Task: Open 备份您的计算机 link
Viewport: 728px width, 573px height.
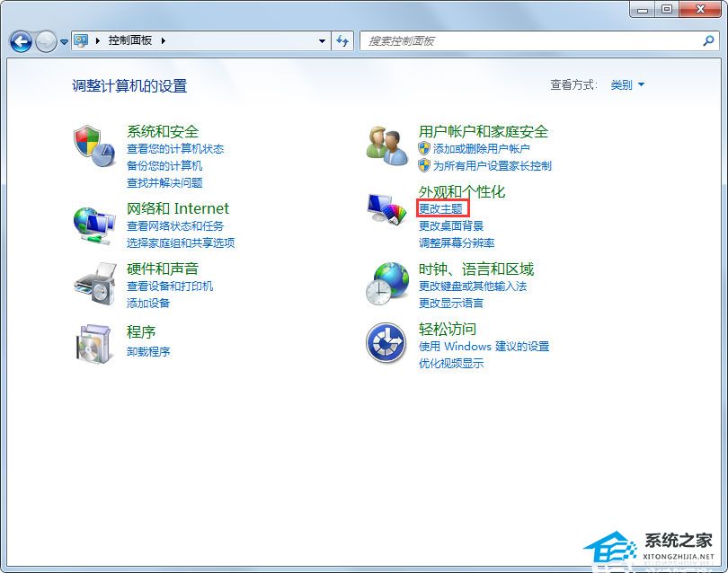Action: [164, 165]
